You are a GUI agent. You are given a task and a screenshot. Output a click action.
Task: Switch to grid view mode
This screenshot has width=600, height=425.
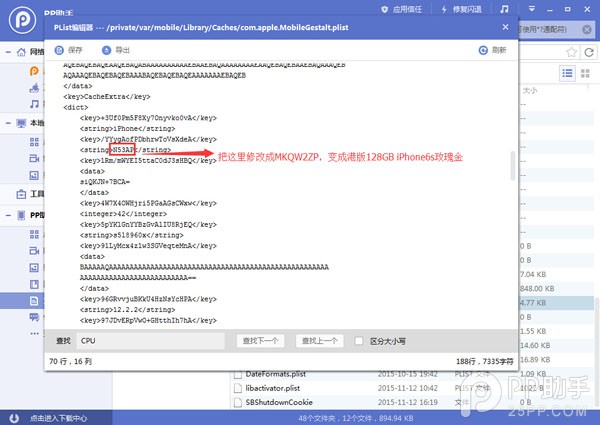point(585,73)
